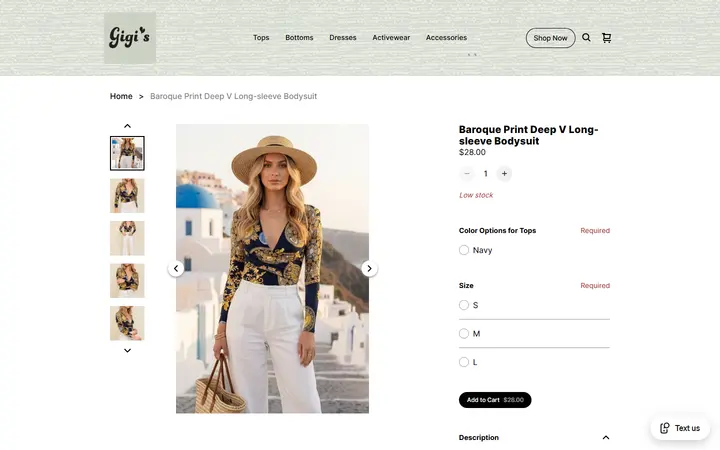Select the fourth product thumbnail
Viewport: 720px width, 450px height.
(x=127, y=281)
